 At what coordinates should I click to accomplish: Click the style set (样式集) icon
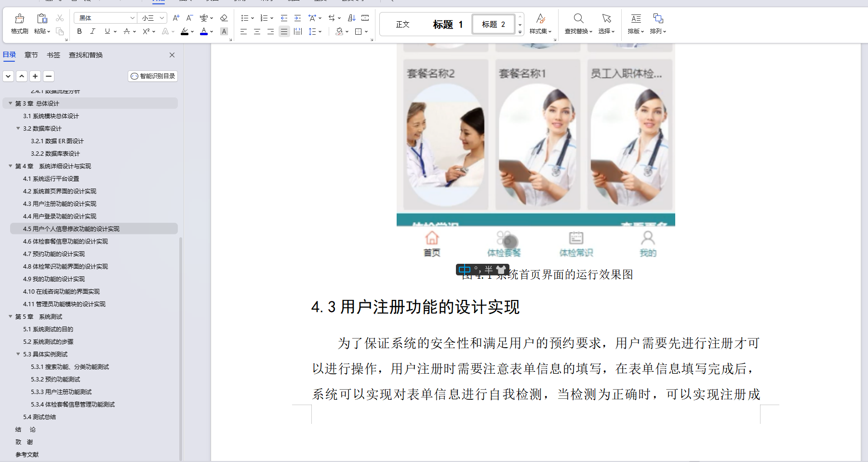click(x=540, y=22)
